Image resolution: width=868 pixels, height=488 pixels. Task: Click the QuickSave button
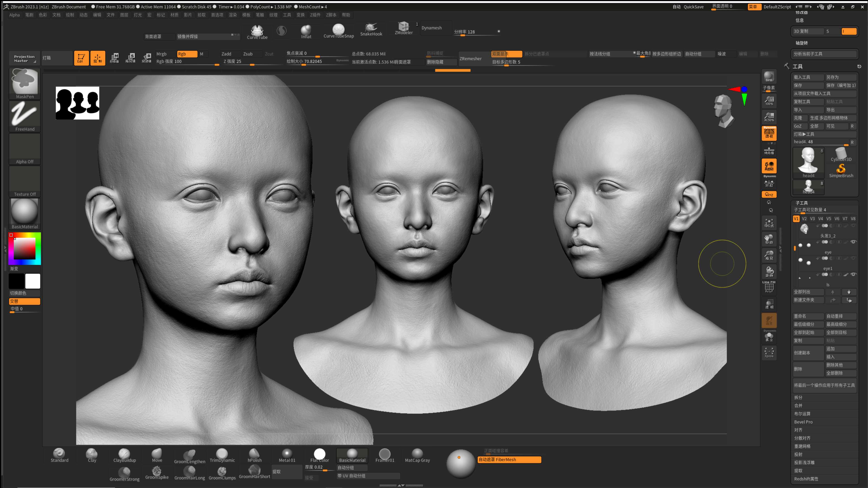pos(693,7)
